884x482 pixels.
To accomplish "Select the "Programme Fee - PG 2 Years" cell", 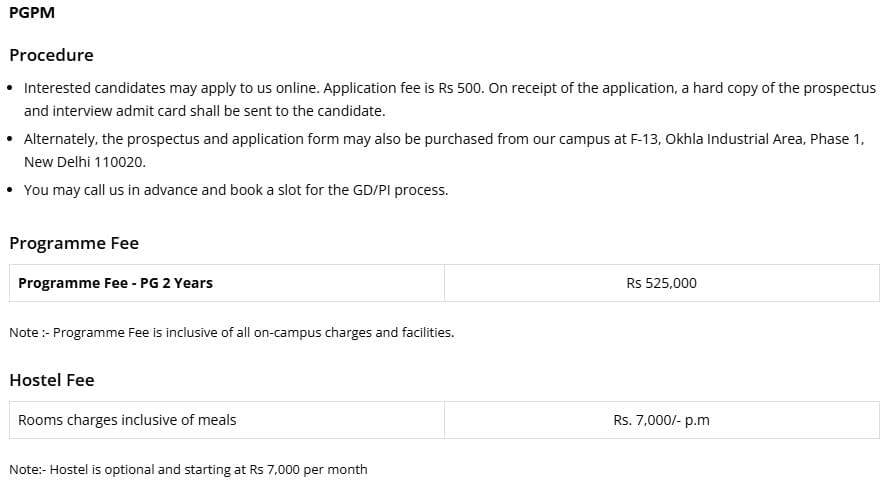I will [115, 283].
